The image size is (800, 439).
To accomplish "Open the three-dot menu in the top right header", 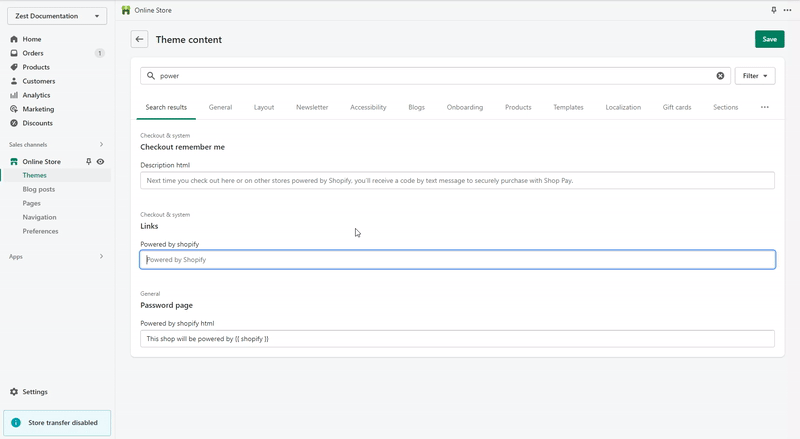I will 788,10.
